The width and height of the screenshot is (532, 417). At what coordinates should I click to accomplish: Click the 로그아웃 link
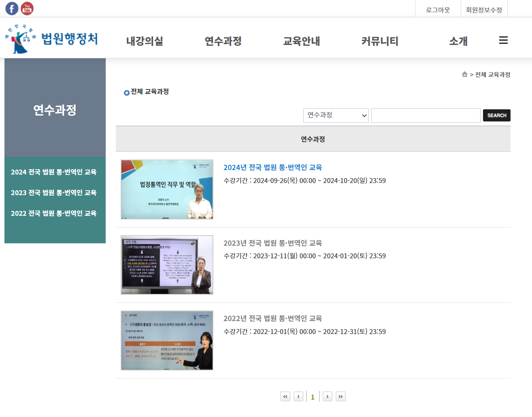click(x=438, y=10)
